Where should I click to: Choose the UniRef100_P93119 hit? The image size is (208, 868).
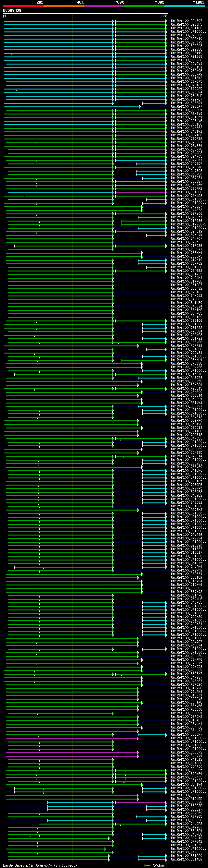point(187,53)
